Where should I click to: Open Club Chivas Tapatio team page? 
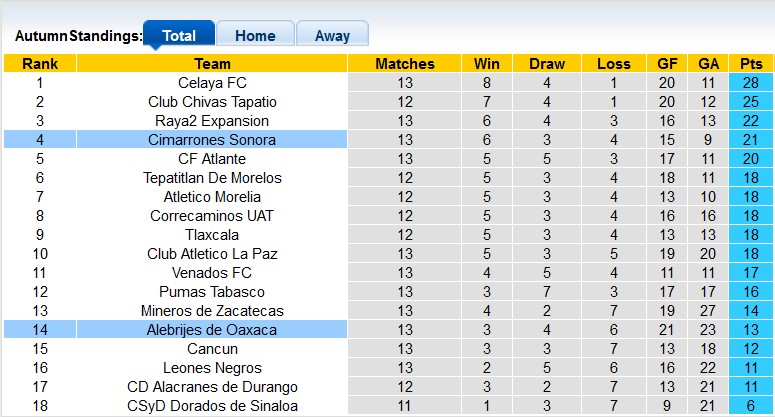212,102
